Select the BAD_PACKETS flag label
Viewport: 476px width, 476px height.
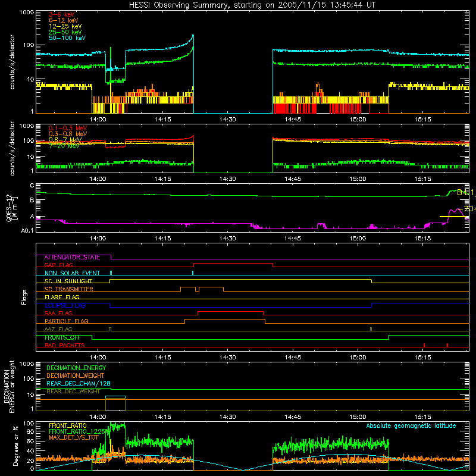pos(65,345)
